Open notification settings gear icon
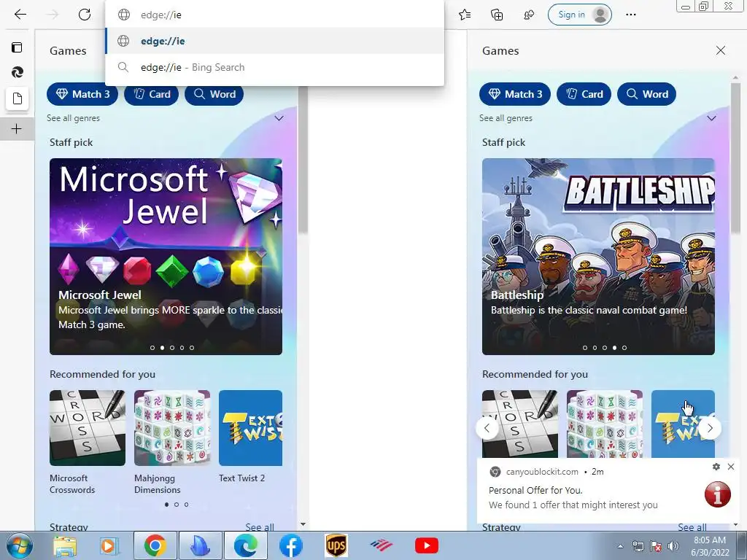Image resolution: width=747 pixels, height=560 pixels. click(716, 467)
